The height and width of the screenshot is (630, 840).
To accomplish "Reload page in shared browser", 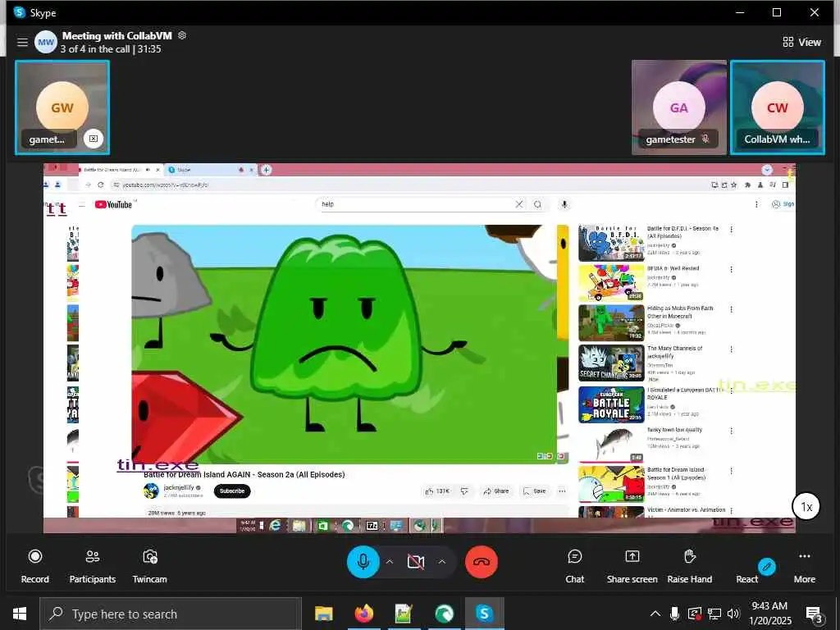I will point(101,185).
